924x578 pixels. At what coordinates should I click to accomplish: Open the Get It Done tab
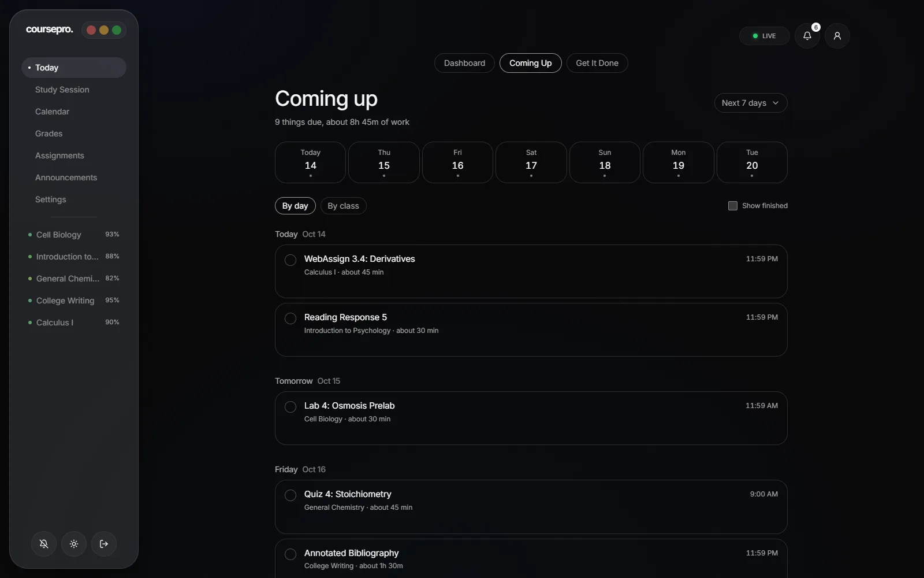tap(597, 63)
